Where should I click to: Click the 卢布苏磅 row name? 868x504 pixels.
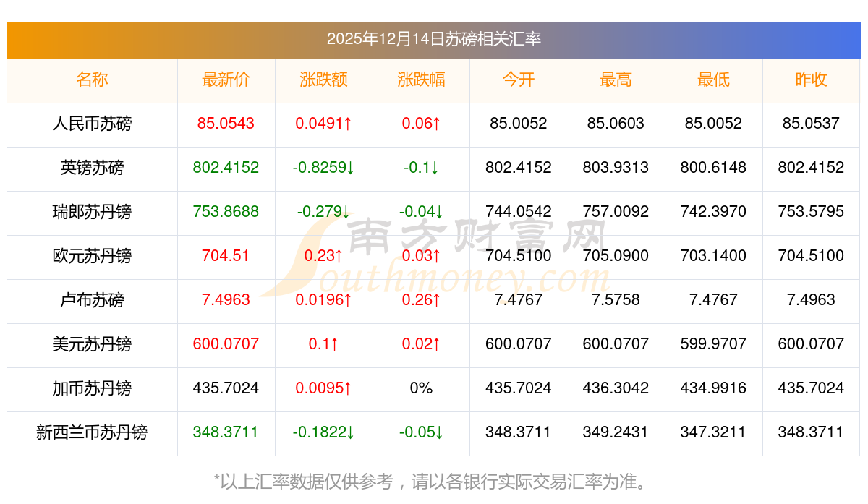tap(92, 300)
